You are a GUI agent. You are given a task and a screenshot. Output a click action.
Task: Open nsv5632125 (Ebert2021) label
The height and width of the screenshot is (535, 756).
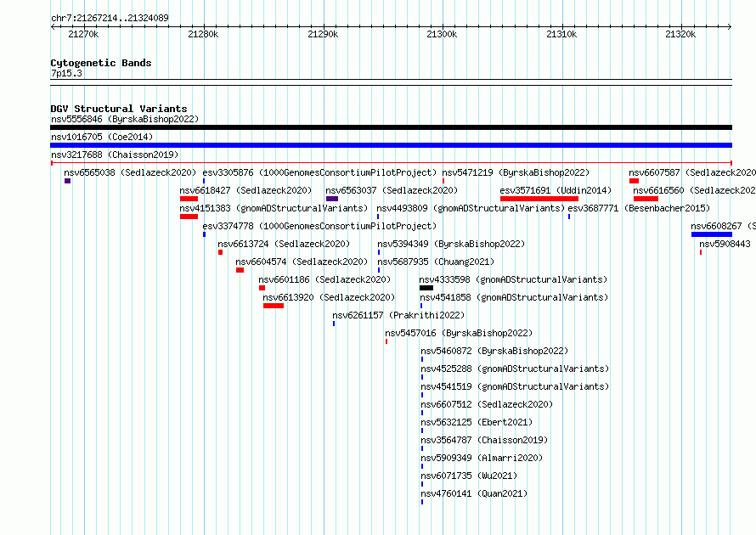477,422
